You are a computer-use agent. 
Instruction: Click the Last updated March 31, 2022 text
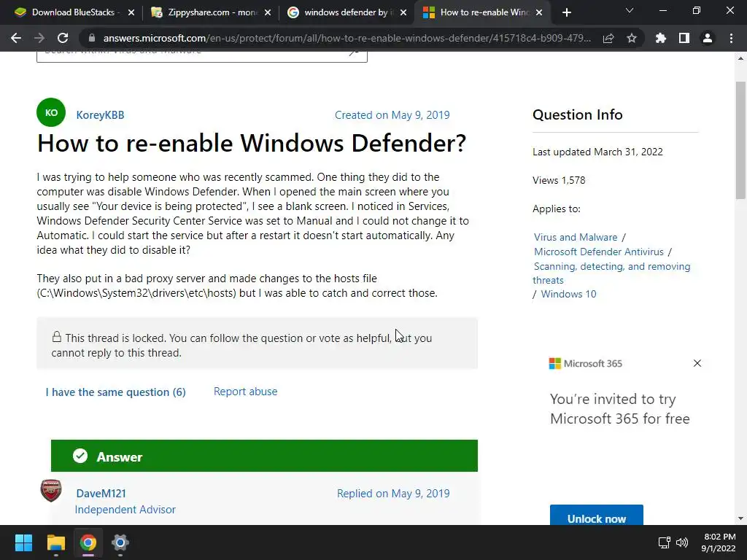click(597, 152)
